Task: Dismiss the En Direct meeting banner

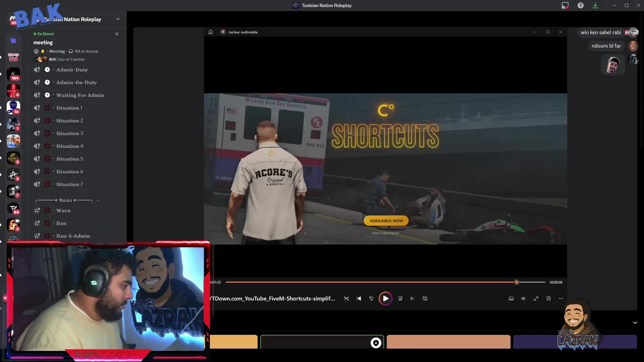Action: pos(117,34)
